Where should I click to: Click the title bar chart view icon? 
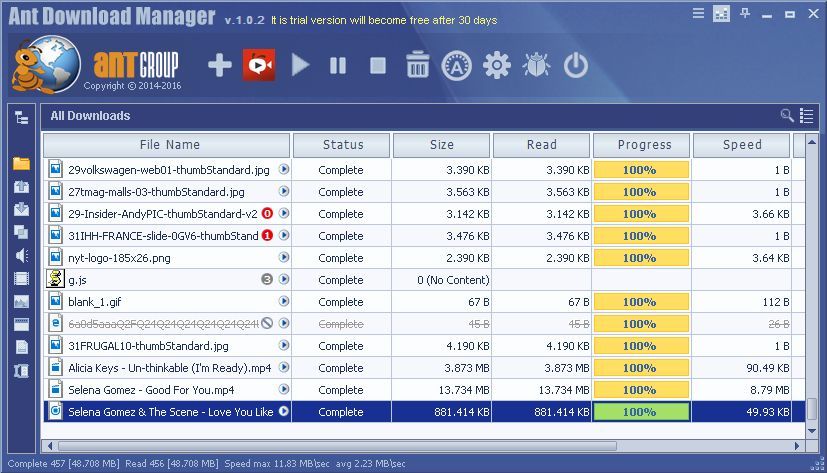coord(721,13)
